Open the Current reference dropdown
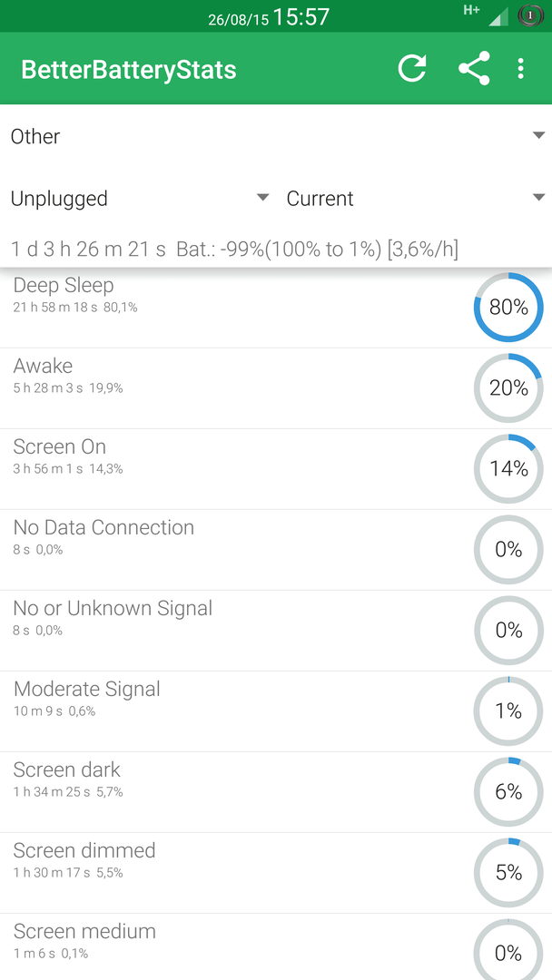This screenshot has height=980, width=552. 416,198
